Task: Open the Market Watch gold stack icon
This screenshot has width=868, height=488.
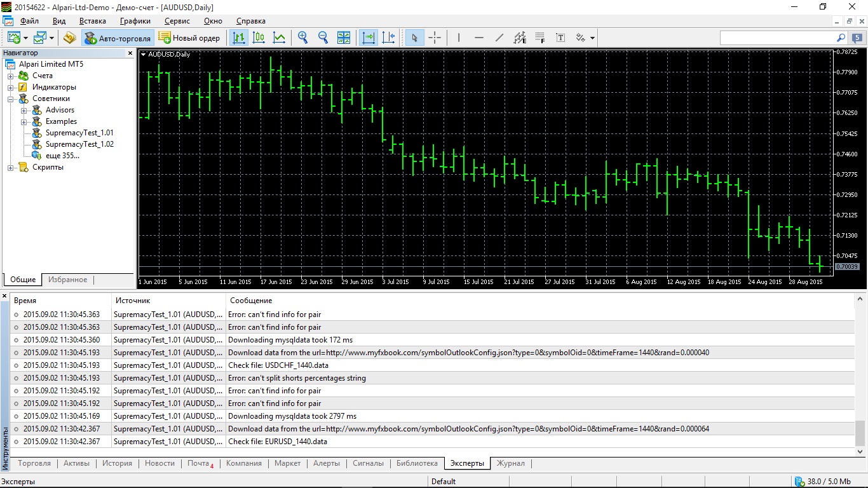Action: (x=70, y=37)
